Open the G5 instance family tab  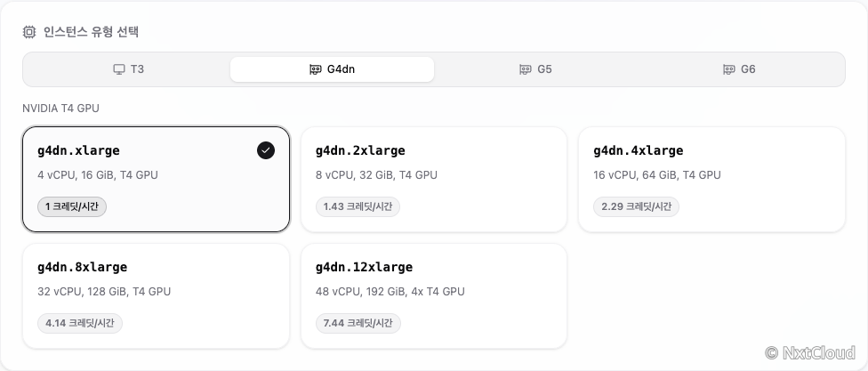535,69
